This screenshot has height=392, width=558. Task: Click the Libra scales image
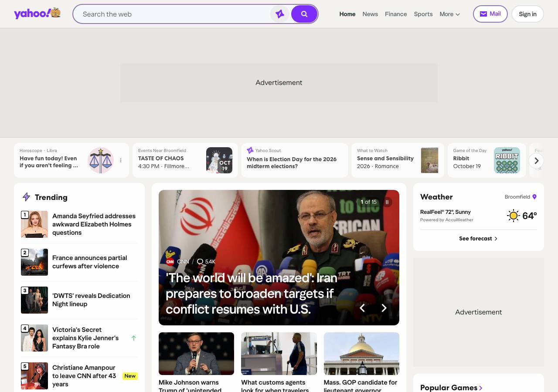[x=101, y=160]
